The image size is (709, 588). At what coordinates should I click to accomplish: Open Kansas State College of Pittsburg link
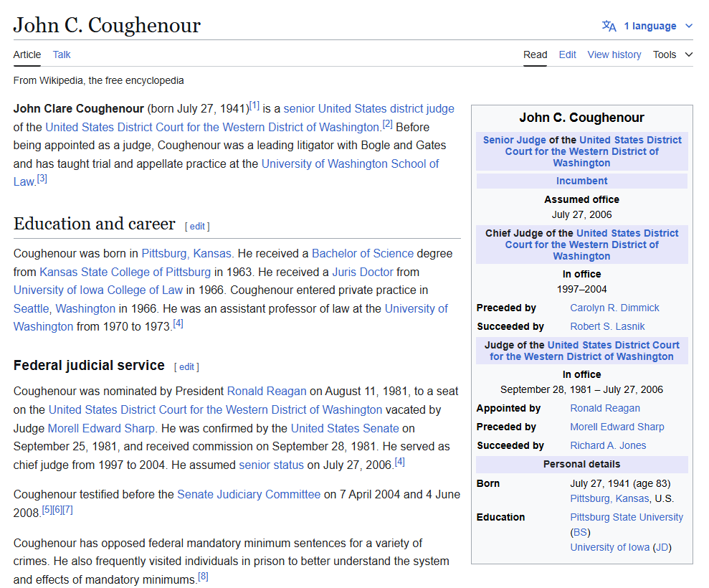[125, 272]
